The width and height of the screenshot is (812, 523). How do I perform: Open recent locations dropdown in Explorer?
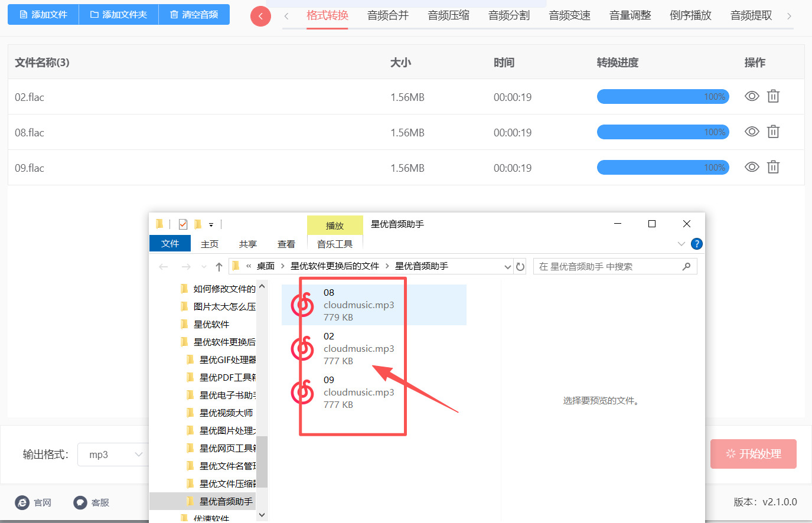pos(204,267)
